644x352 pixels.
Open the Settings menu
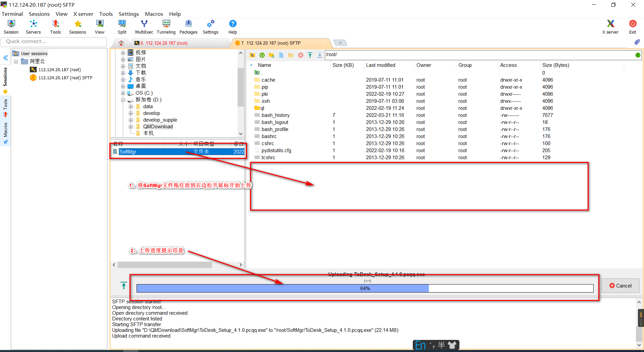(x=129, y=14)
